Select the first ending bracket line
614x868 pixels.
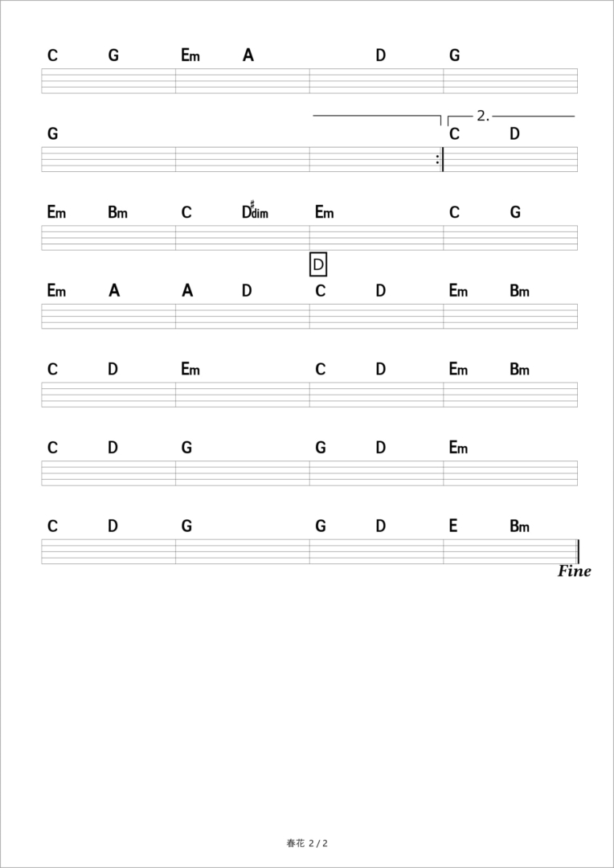point(376,117)
